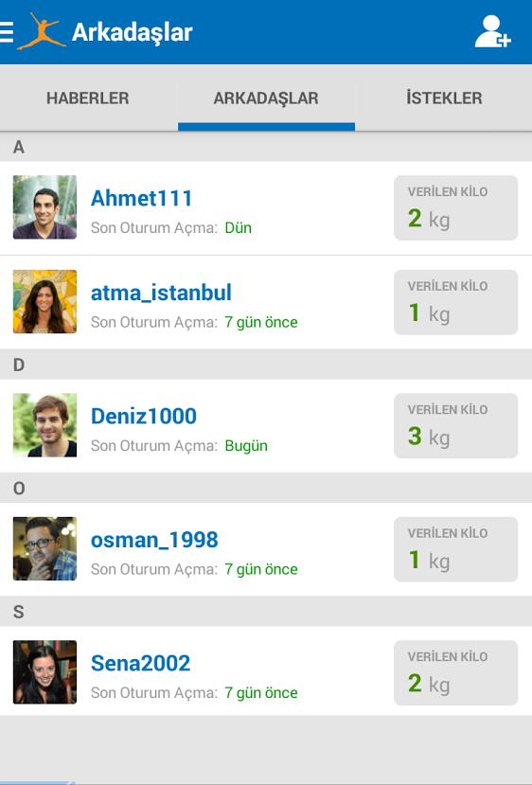
Task: Open Sena2002's profile picture
Action: [44, 672]
